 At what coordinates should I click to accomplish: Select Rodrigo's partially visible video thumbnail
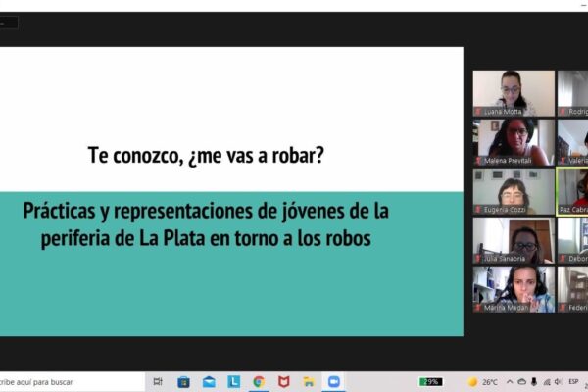click(x=572, y=93)
